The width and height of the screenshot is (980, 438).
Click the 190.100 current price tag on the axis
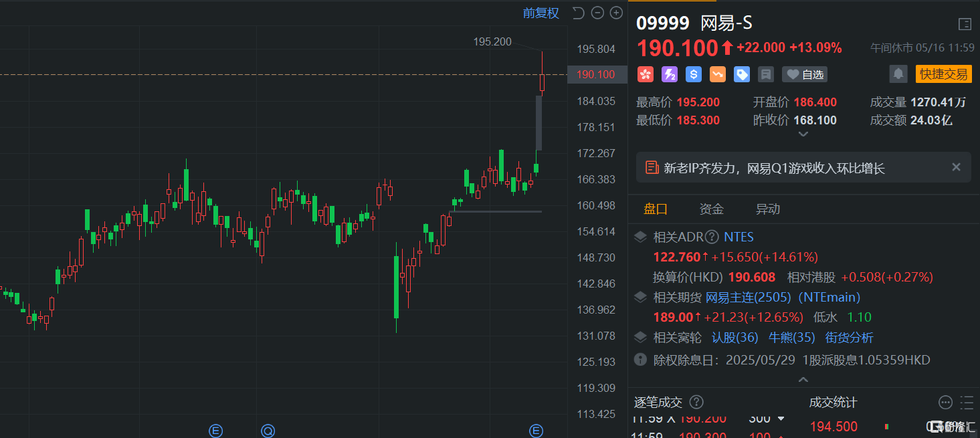point(597,74)
